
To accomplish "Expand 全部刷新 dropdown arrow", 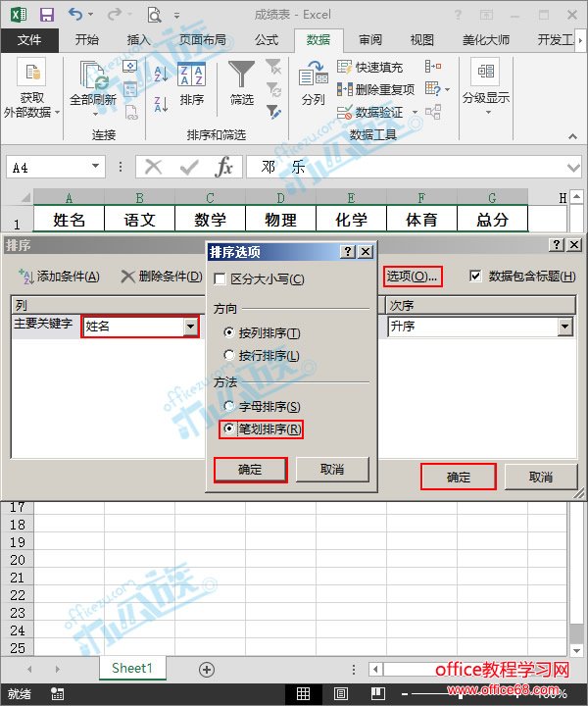I will point(95,115).
